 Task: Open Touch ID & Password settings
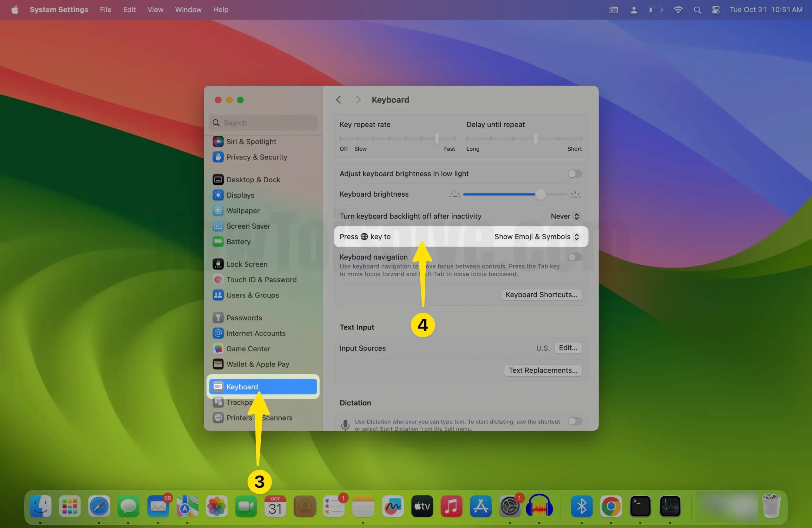261,279
